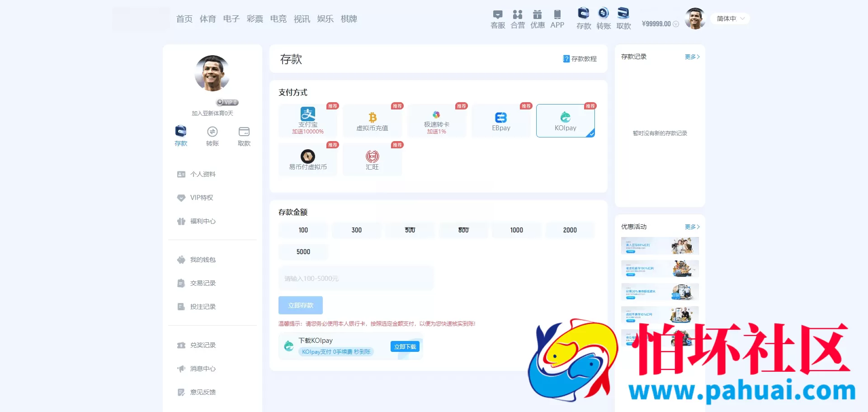Image resolution: width=868 pixels, height=412 pixels.
Task: Open 更多 next to 存款记录
Action: click(x=692, y=57)
